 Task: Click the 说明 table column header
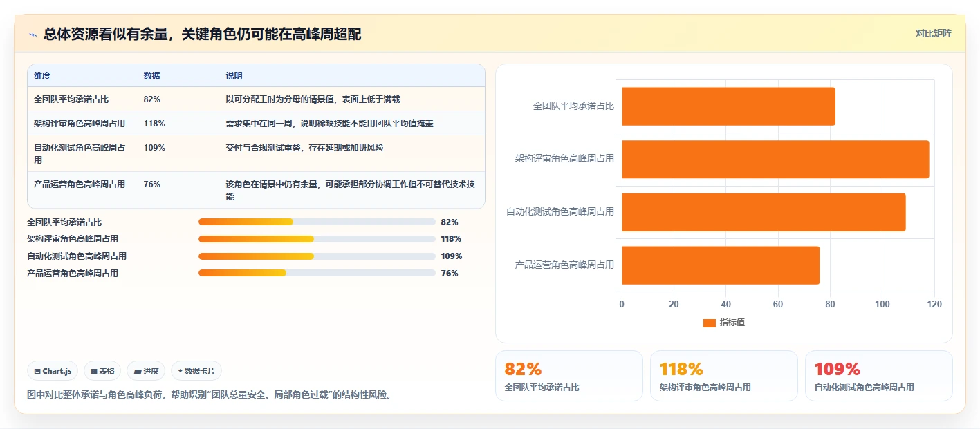point(234,76)
